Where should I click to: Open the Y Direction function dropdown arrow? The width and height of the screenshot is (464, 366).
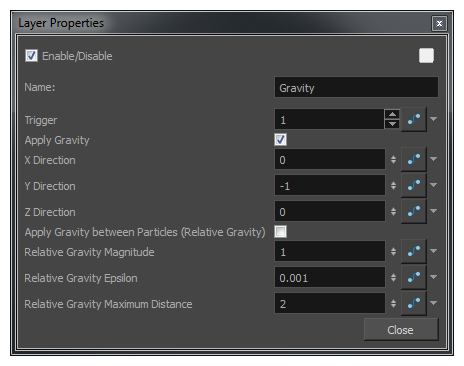[x=433, y=185]
